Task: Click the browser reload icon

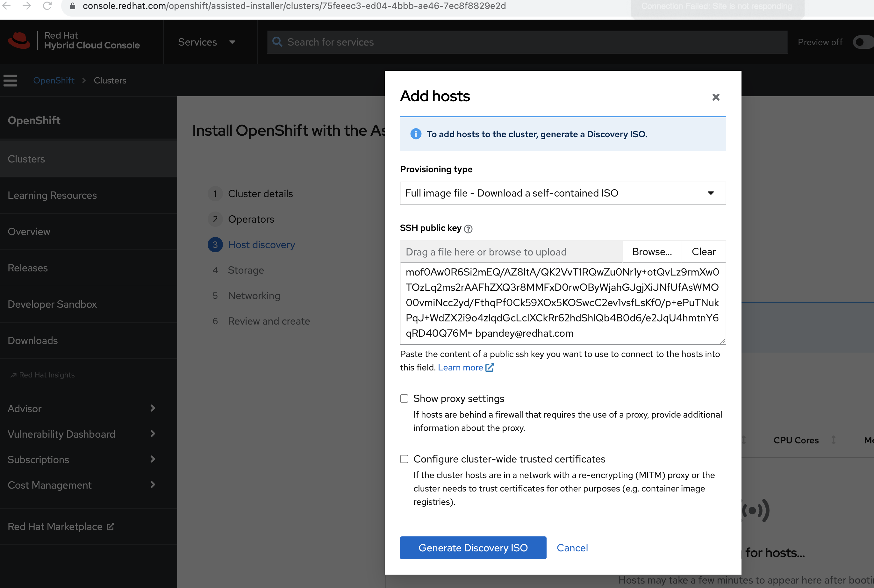Action: coord(47,6)
